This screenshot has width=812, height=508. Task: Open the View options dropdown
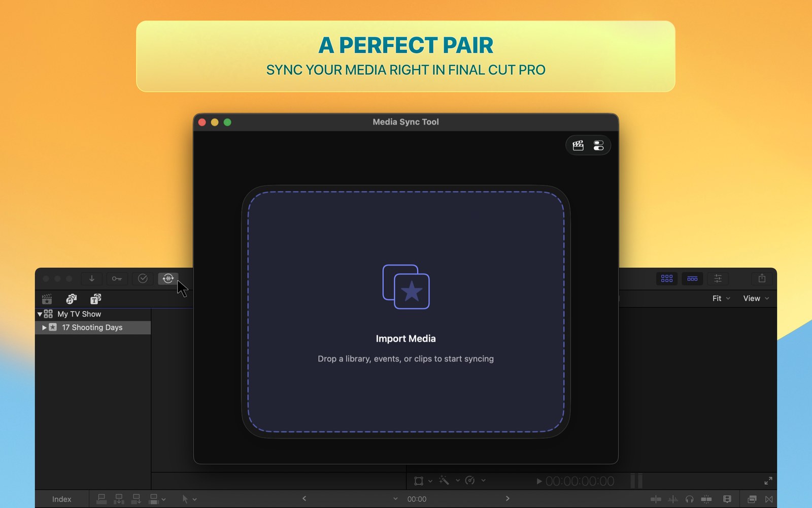[756, 298]
